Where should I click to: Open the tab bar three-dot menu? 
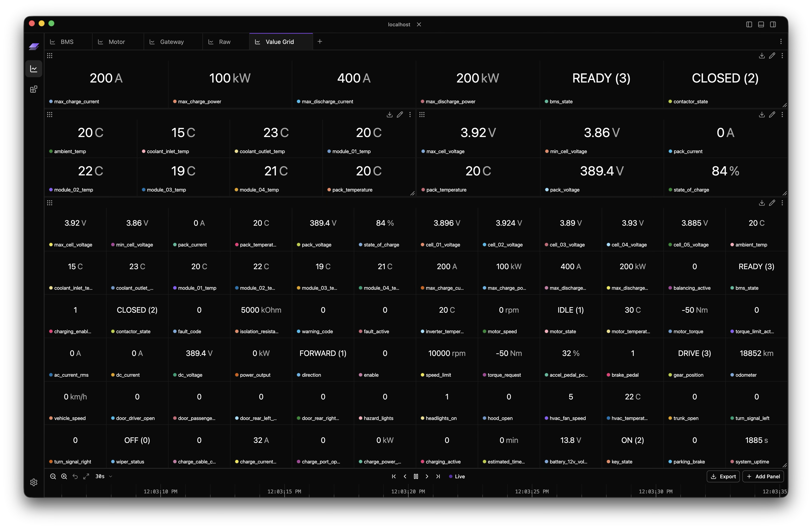781,42
